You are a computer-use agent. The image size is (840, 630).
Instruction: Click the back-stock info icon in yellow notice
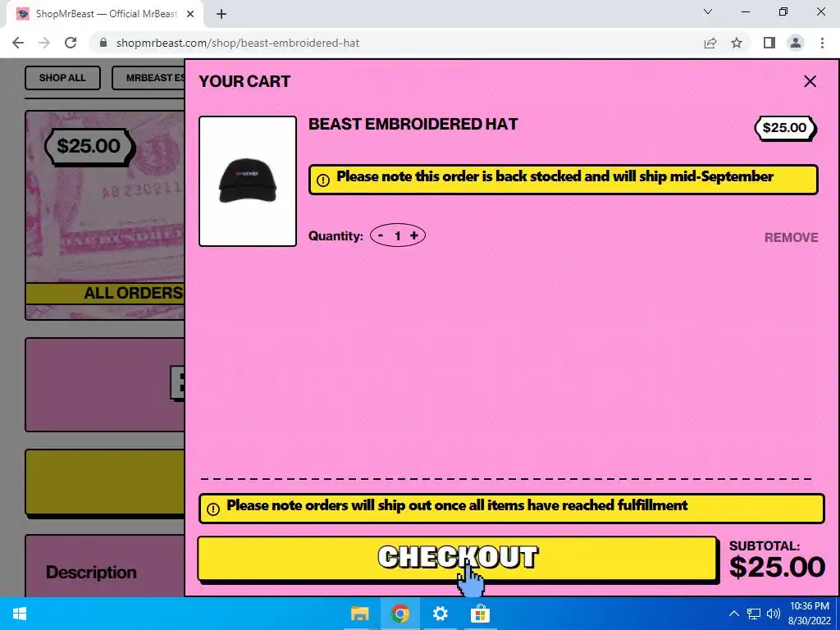[x=323, y=180]
